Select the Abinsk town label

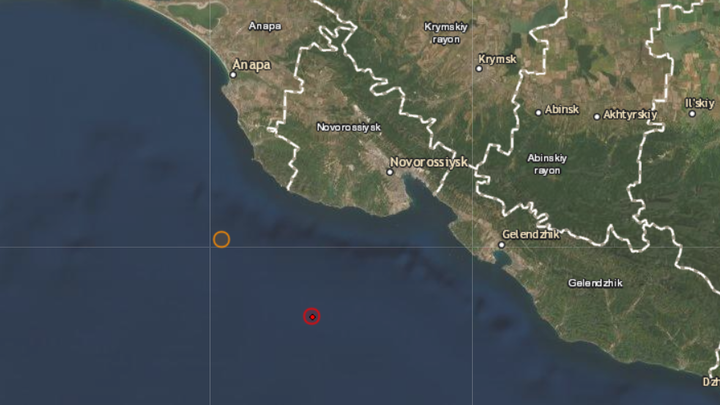[562, 110]
